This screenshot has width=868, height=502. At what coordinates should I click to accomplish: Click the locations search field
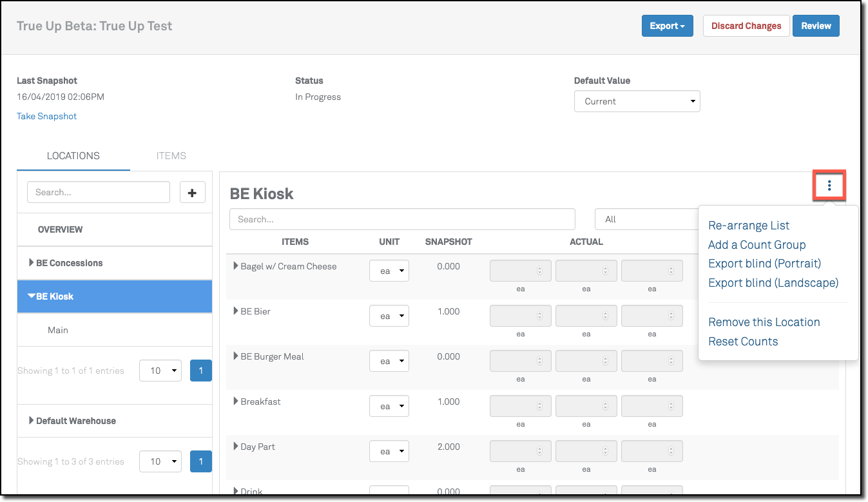(x=99, y=193)
